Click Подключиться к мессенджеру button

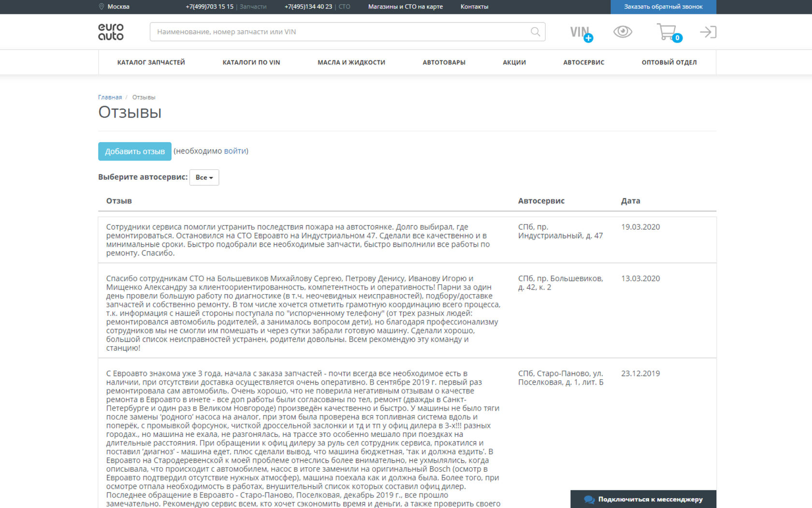click(x=643, y=499)
